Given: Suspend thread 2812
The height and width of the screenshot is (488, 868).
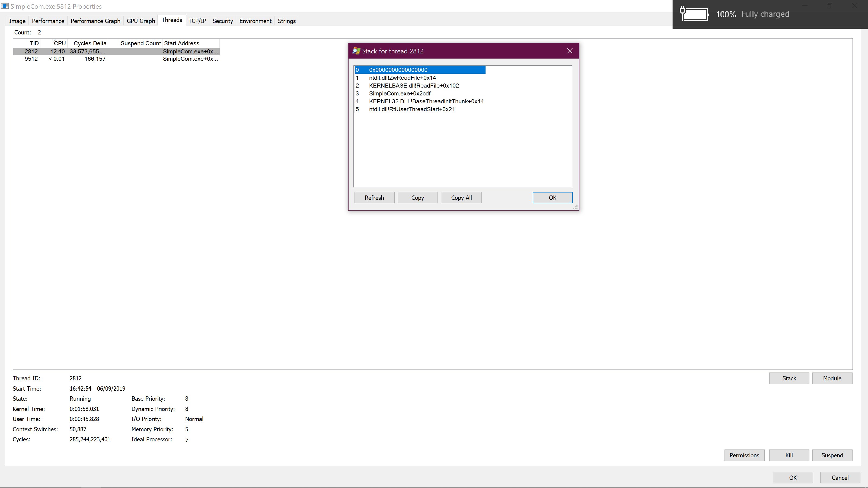Looking at the screenshot, I should coord(832,455).
